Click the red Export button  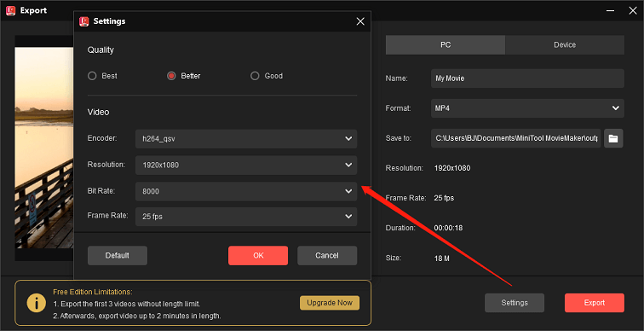[x=595, y=303]
